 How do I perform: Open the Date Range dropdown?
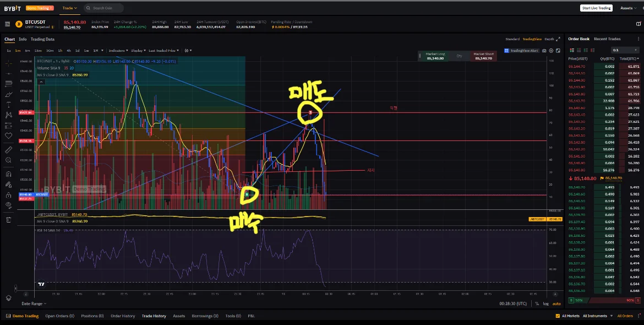click(34, 304)
